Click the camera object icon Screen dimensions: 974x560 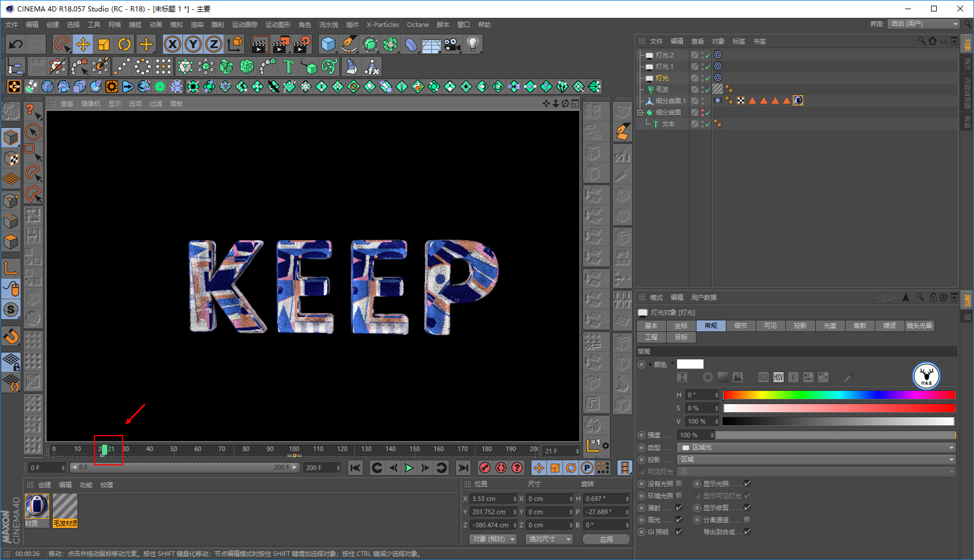tap(452, 44)
